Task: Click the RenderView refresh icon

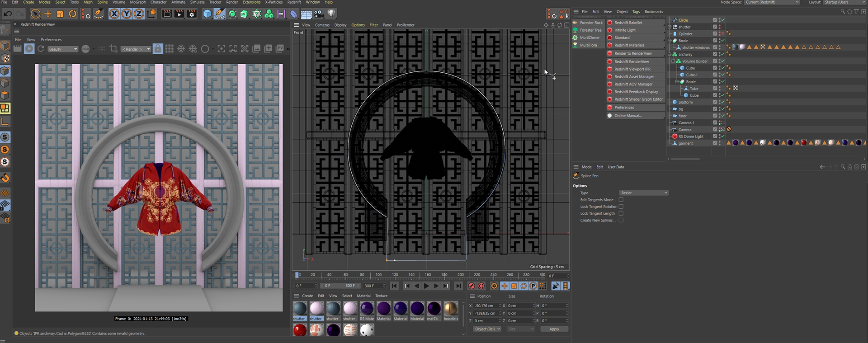Action: pos(41,49)
